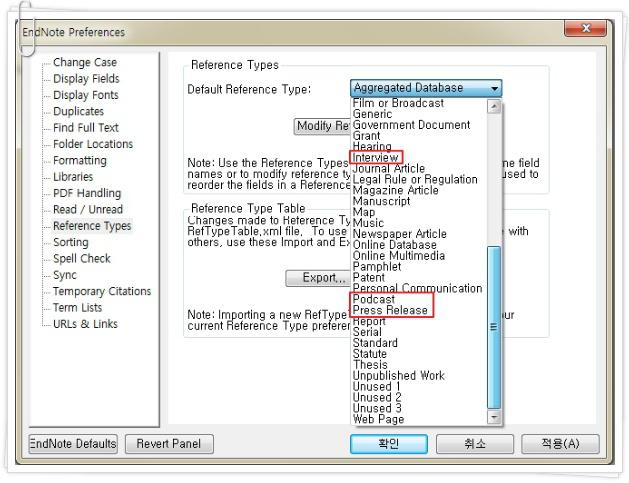Open Display Fonts settings
This screenshot has width=629, height=483.
point(86,95)
